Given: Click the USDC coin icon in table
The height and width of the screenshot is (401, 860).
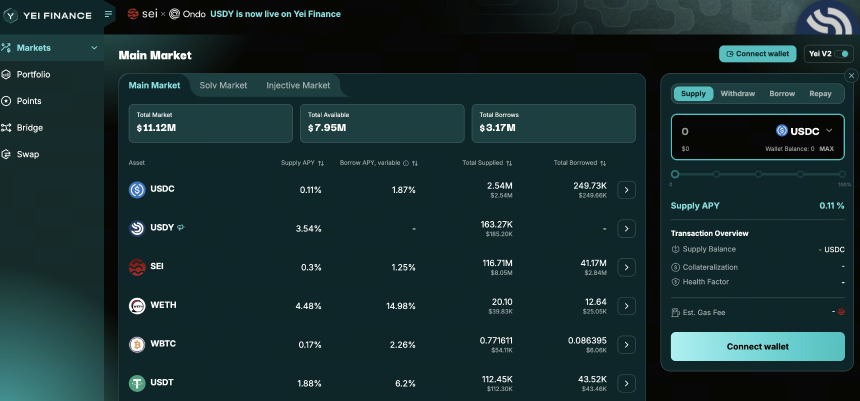Looking at the screenshot, I should pos(137,190).
